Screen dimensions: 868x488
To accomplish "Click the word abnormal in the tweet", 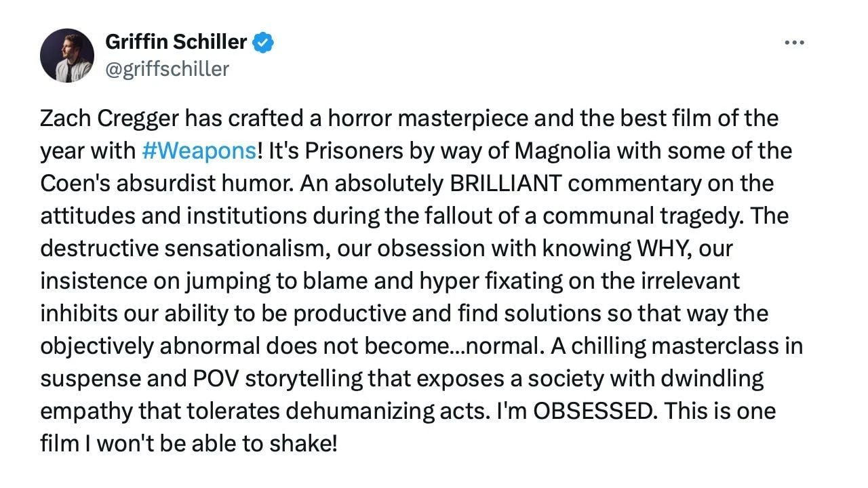I will 213,347.
